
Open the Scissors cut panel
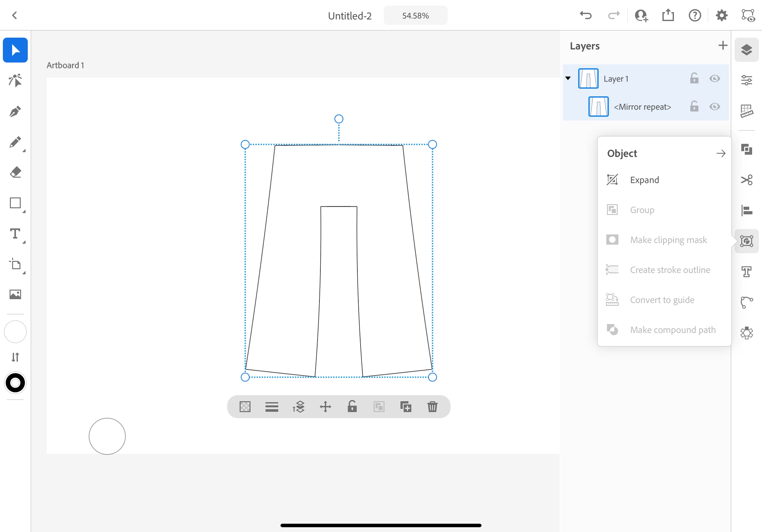coord(746,180)
